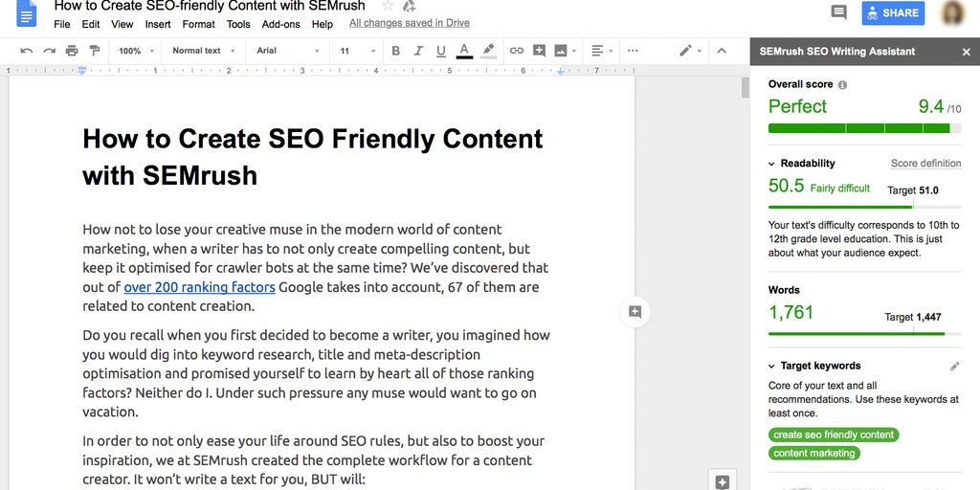
Task: Click the Overall score info icon
Action: 842,85
